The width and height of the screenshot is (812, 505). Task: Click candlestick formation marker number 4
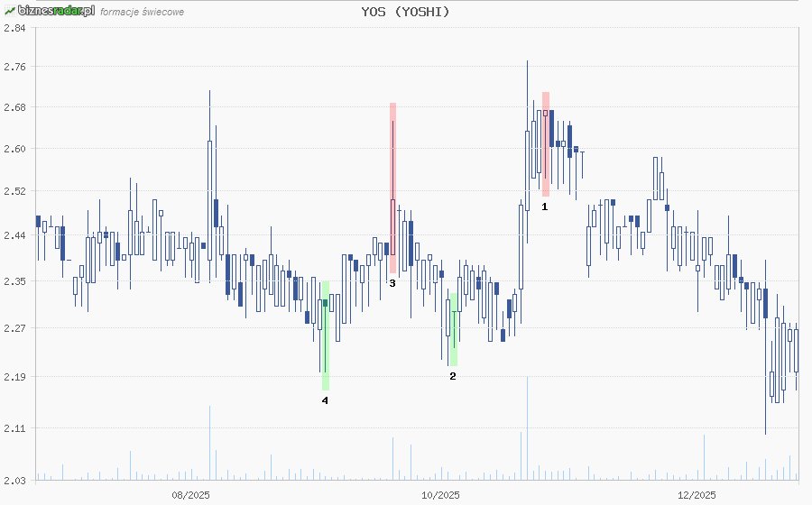click(x=325, y=400)
